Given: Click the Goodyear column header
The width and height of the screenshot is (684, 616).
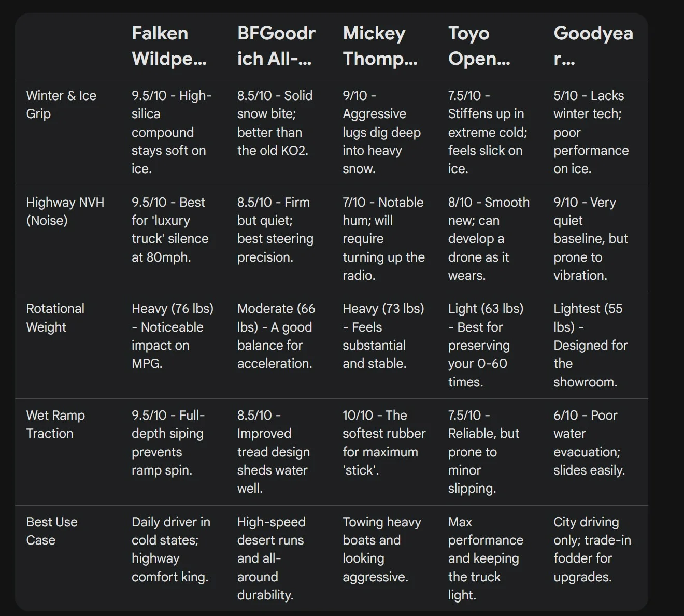Looking at the screenshot, I should (593, 46).
